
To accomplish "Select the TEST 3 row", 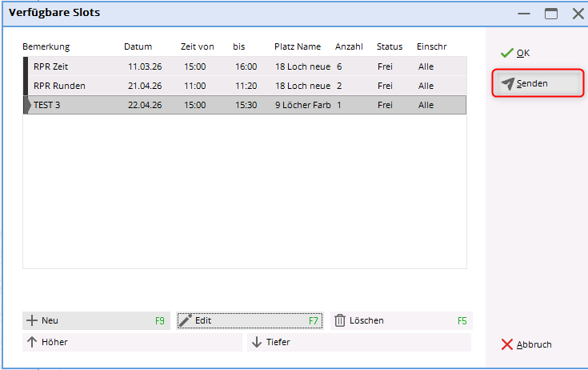I will coord(245,105).
